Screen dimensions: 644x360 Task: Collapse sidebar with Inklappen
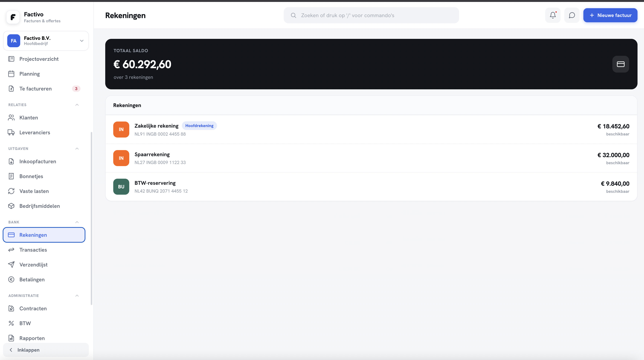coord(46,350)
